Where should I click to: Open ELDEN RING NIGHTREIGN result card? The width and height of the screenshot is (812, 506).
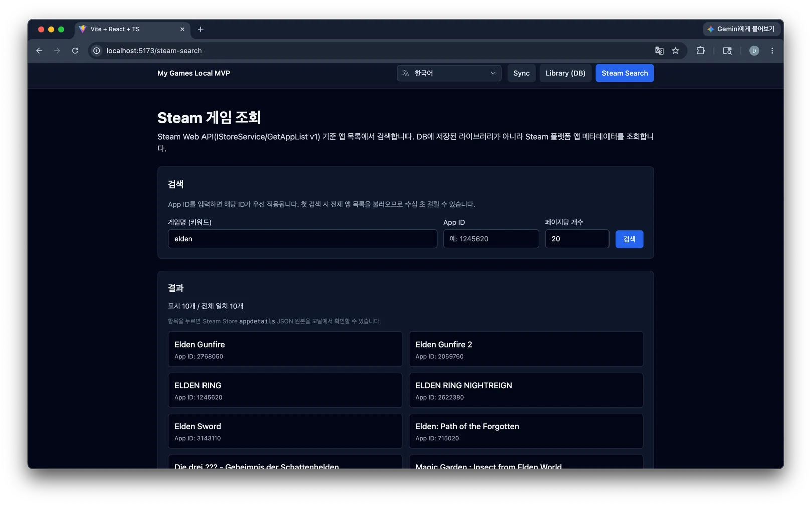(x=526, y=390)
